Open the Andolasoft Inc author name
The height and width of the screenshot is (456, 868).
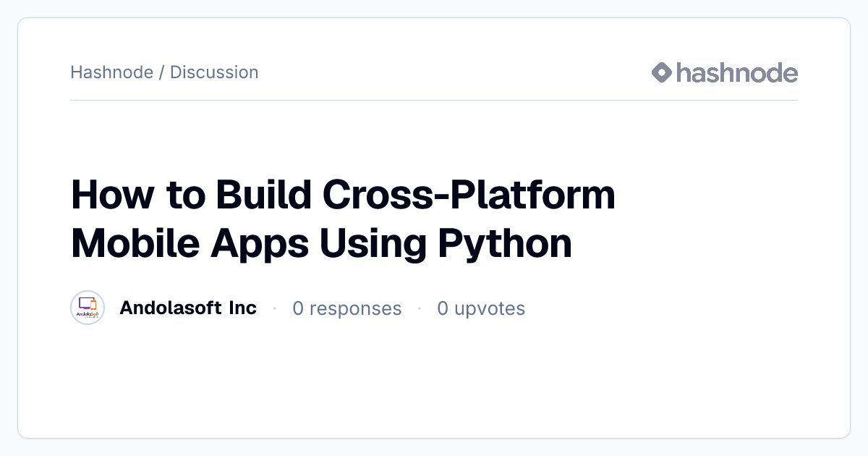tap(188, 308)
